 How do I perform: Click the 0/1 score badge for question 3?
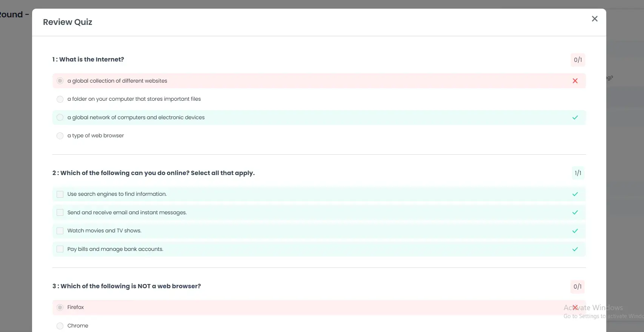[578, 286]
